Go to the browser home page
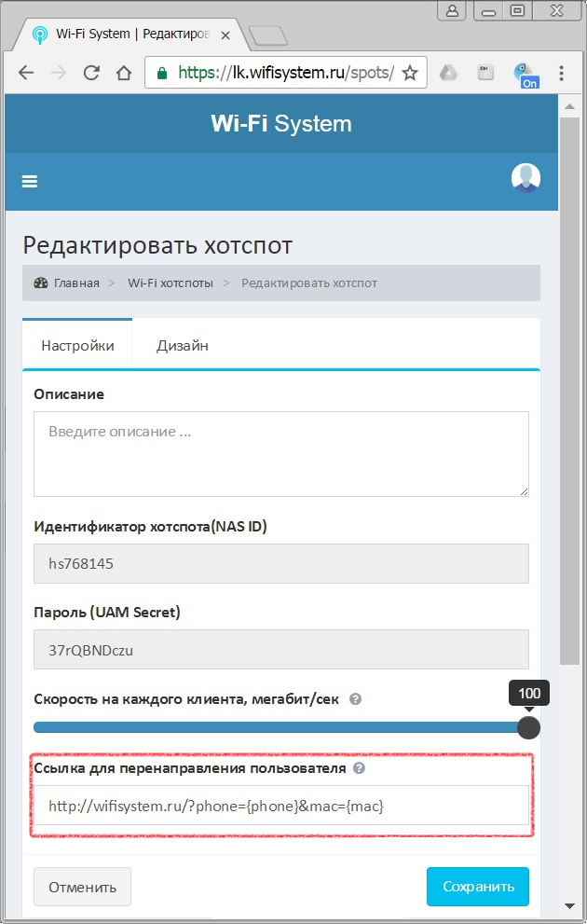Image resolution: width=587 pixels, height=924 pixels. 124,73
